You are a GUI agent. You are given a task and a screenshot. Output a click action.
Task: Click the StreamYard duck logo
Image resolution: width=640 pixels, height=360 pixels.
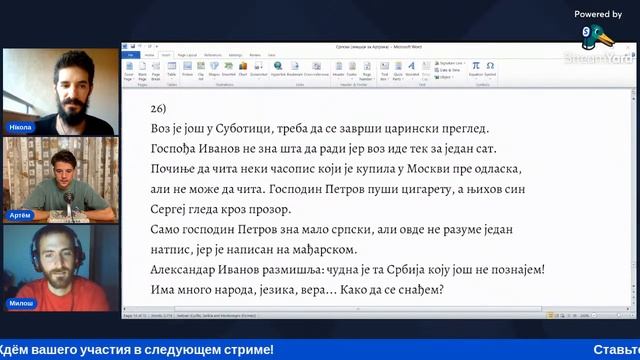click(x=598, y=37)
